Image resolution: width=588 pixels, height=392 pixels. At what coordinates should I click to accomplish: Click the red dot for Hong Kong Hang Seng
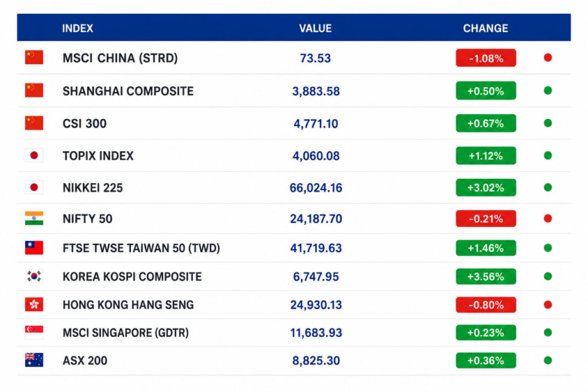tap(548, 304)
